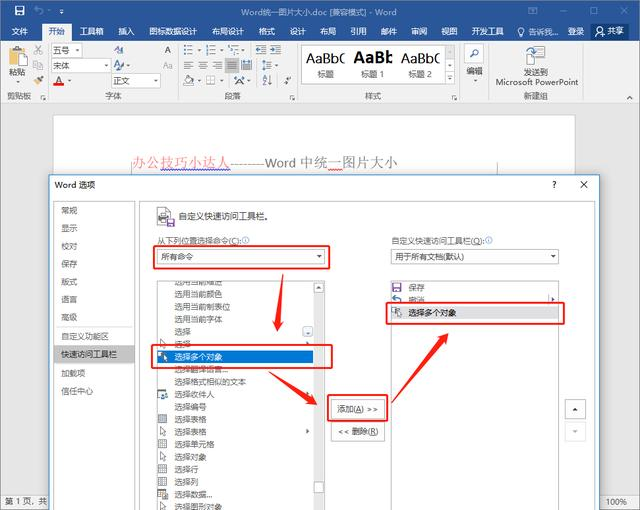Click the Decrease Indent icon
Viewport: 640px width, 510px height.
click(261, 50)
